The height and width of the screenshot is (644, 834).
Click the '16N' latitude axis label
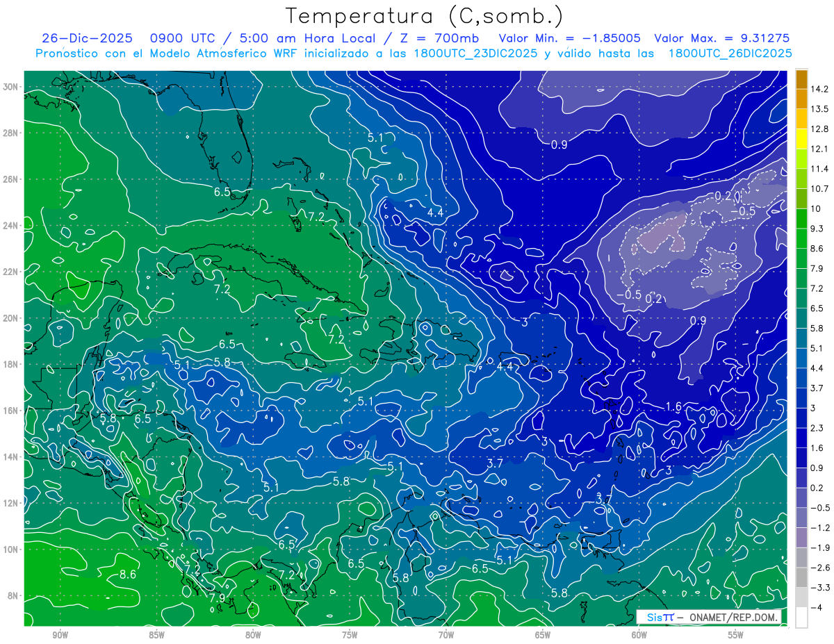11,411
